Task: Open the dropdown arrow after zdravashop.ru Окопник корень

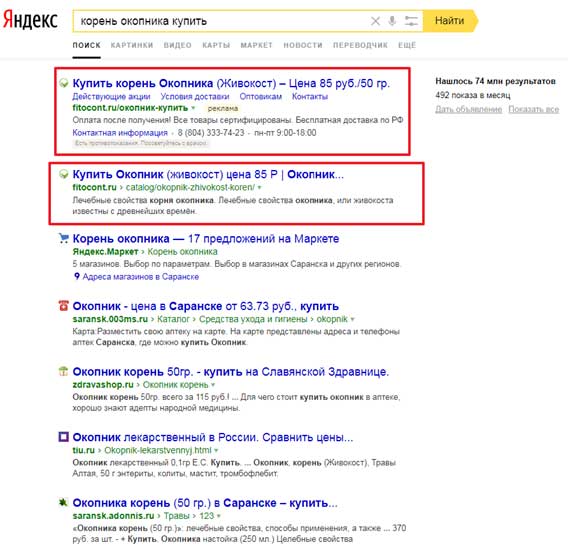Action: (x=213, y=385)
